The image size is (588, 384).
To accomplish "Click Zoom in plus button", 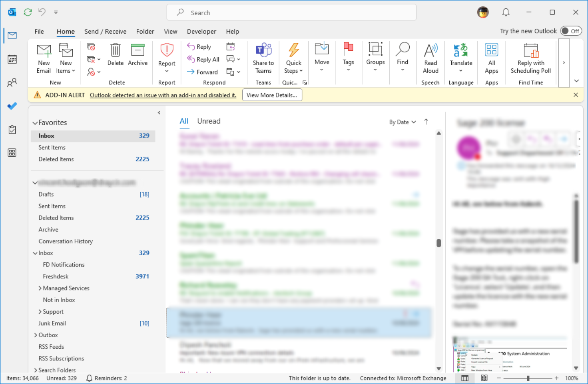I will [x=556, y=378].
